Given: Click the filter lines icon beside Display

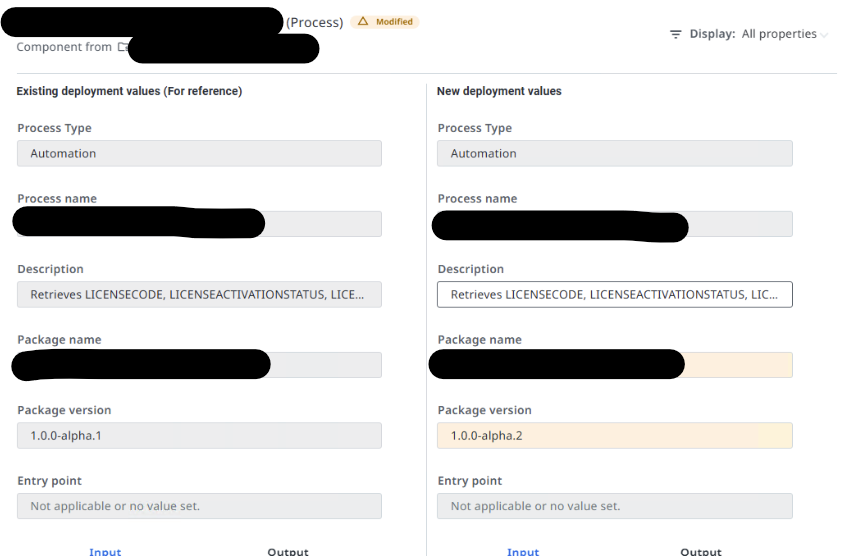Looking at the screenshot, I should tap(676, 34).
